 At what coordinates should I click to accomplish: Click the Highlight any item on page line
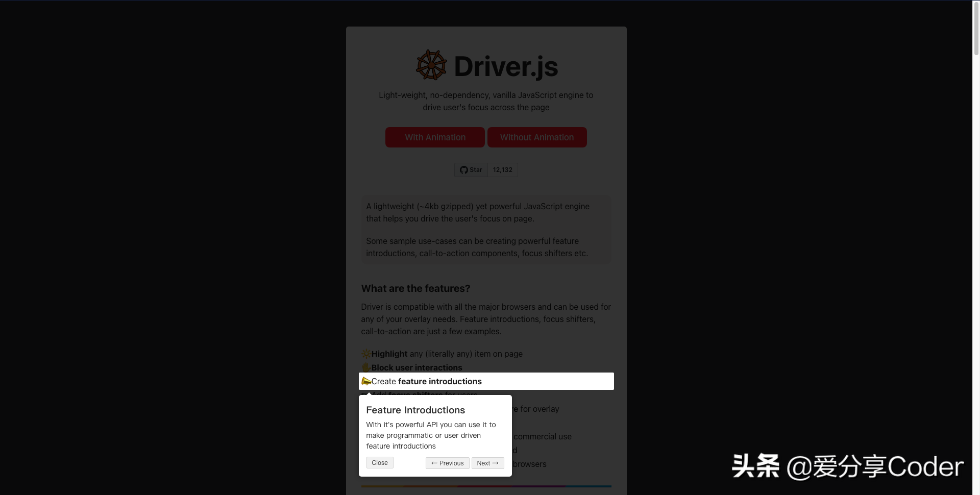coord(442,354)
